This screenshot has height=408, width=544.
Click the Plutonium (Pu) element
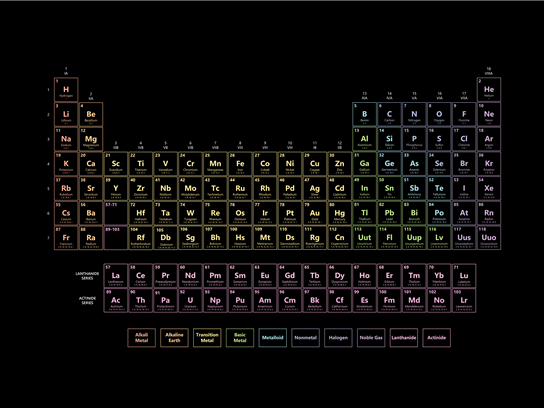pyautogui.click(x=240, y=300)
